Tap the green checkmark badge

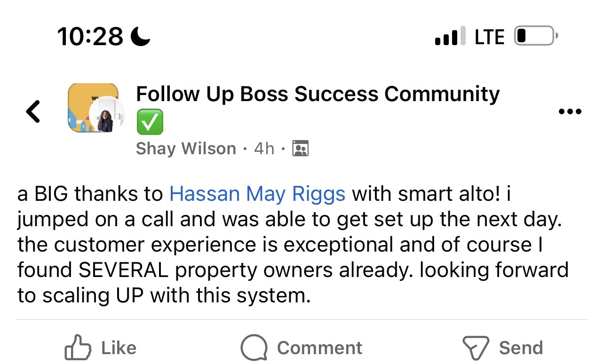pyautogui.click(x=150, y=121)
